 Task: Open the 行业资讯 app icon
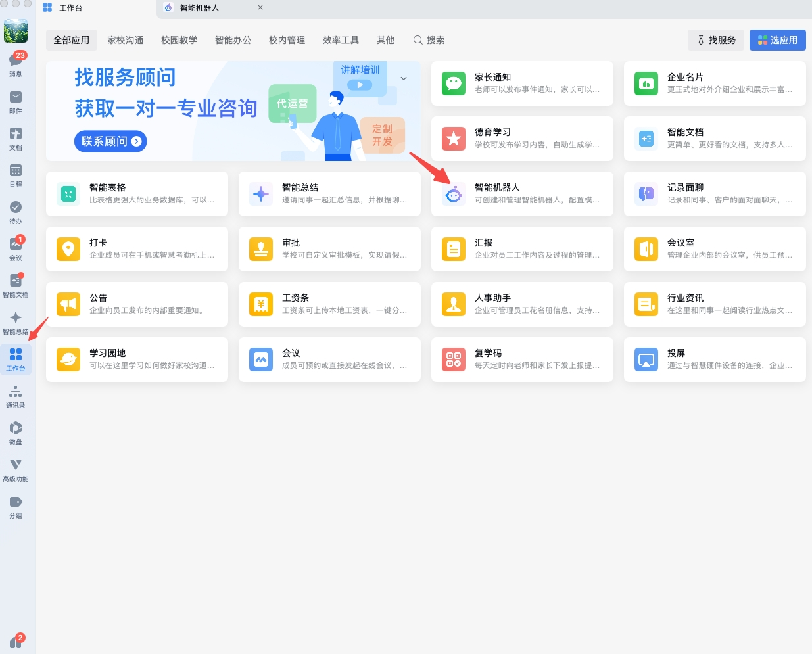pos(646,304)
